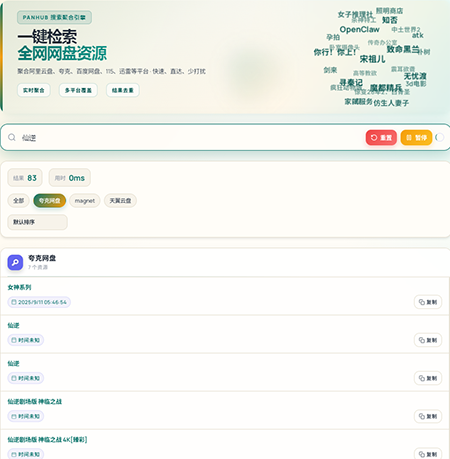This screenshot has height=459, width=450.
Task: Click the 无忧渡 hot keyword
Action: click(x=415, y=76)
